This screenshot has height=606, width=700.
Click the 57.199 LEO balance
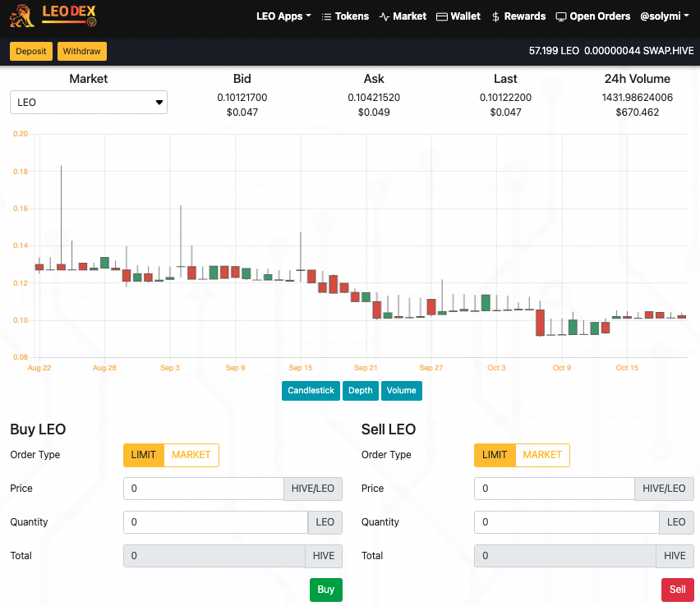[554, 51]
